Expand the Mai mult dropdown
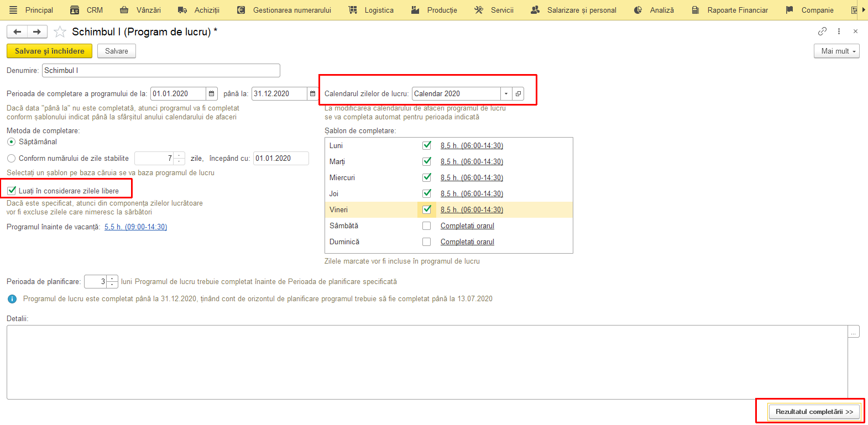Image resolution: width=868 pixels, height=425 pixels. click(836, 51)
